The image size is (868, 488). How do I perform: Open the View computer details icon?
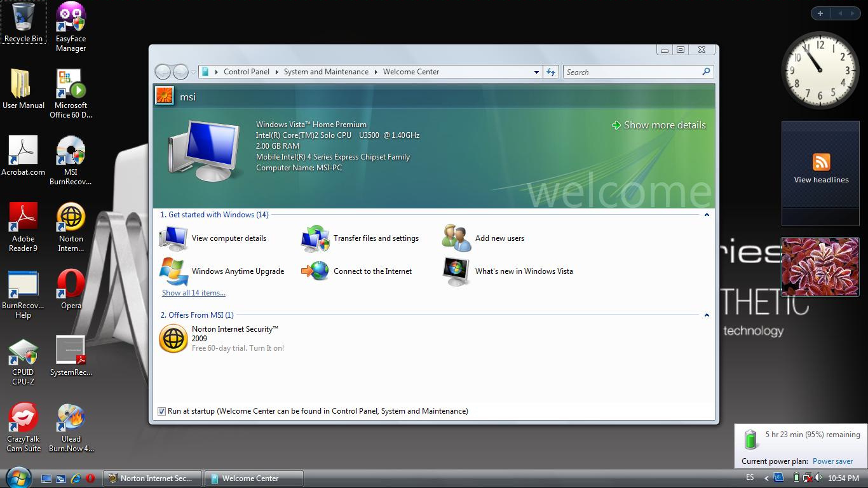[173, 239]
